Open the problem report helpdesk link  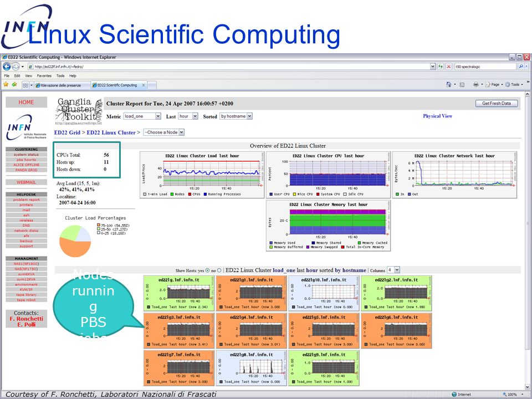click(27, 199)
